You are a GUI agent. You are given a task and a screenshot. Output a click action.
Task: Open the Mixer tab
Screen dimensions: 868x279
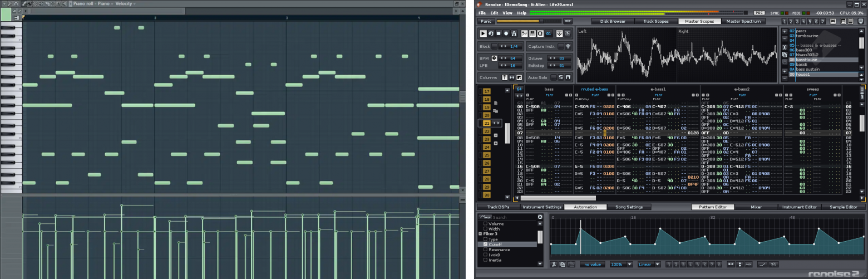click(756, 207)
